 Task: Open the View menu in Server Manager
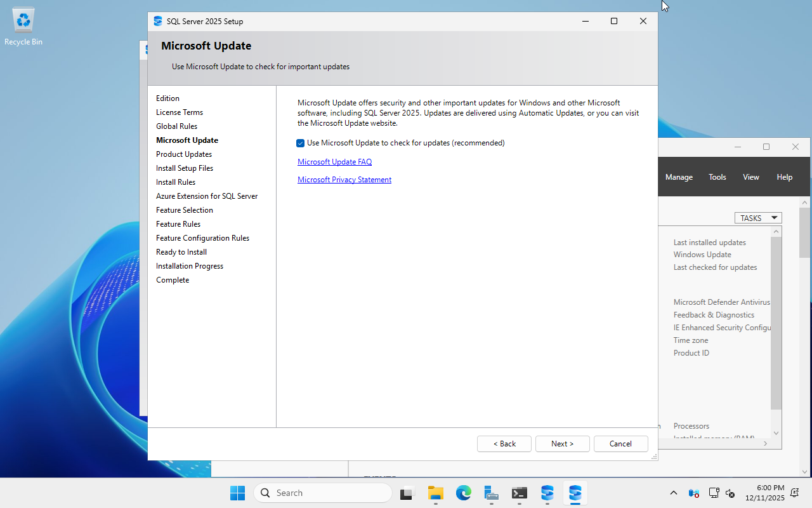click(750, 177)
